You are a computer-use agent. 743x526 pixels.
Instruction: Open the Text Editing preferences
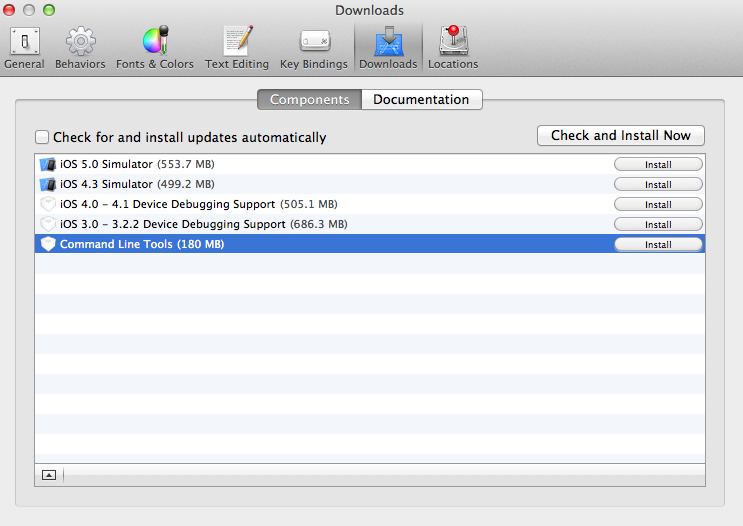coord(237,48)
